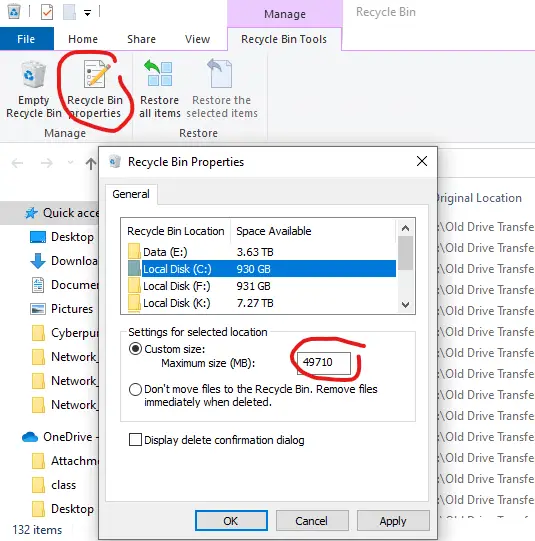Click Restore the selected items button
This screenshot has width=535, height=541.
click(222, 90)
